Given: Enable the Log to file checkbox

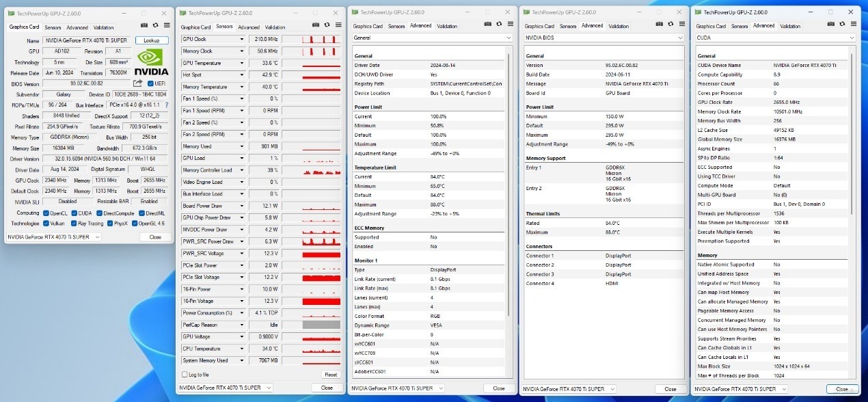Looking at the screenshot, I should 184,375.
